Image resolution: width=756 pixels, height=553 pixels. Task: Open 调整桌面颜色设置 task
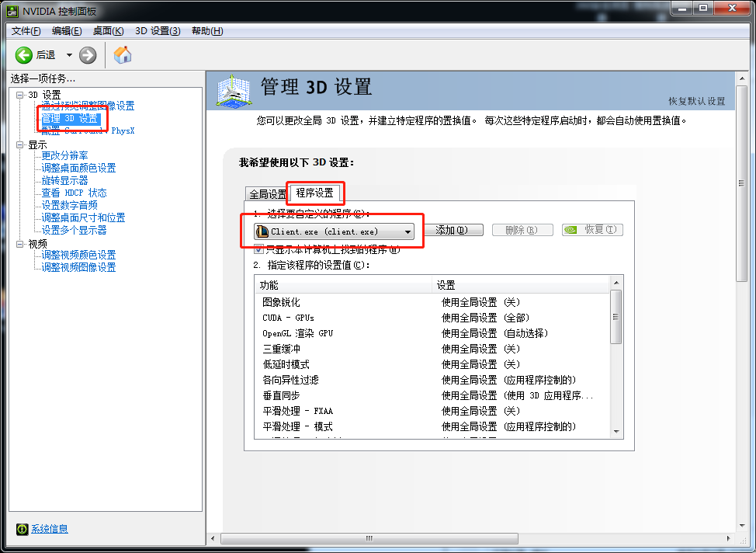(x=78, y=168)
